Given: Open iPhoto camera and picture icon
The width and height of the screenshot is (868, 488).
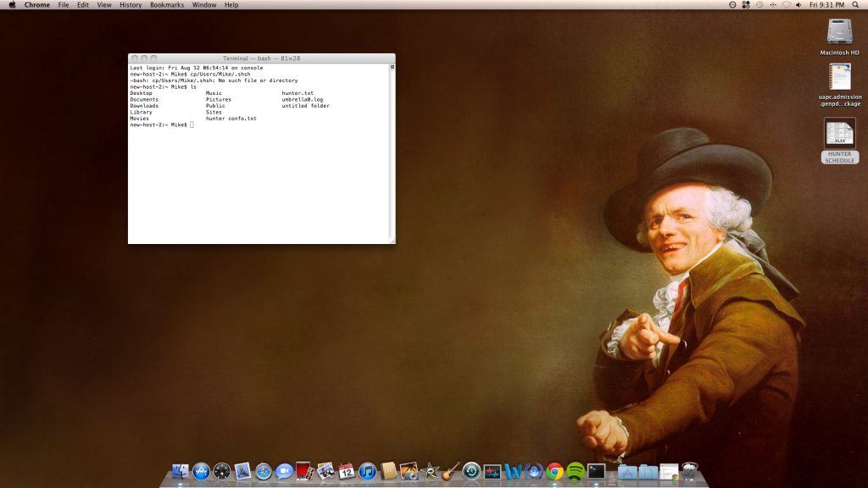Looking at the screenshot, I should 409,471.
